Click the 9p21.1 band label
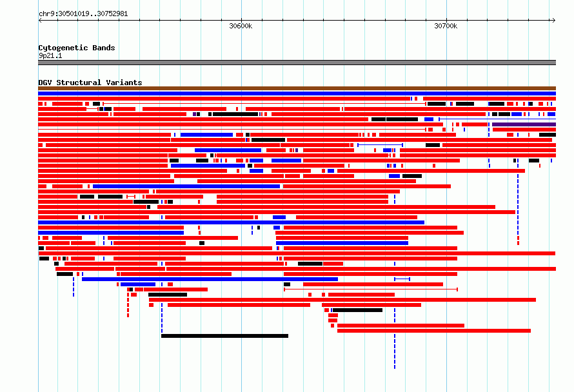The image size is (574, 392). pyautogui.click(x=50, y=55)
